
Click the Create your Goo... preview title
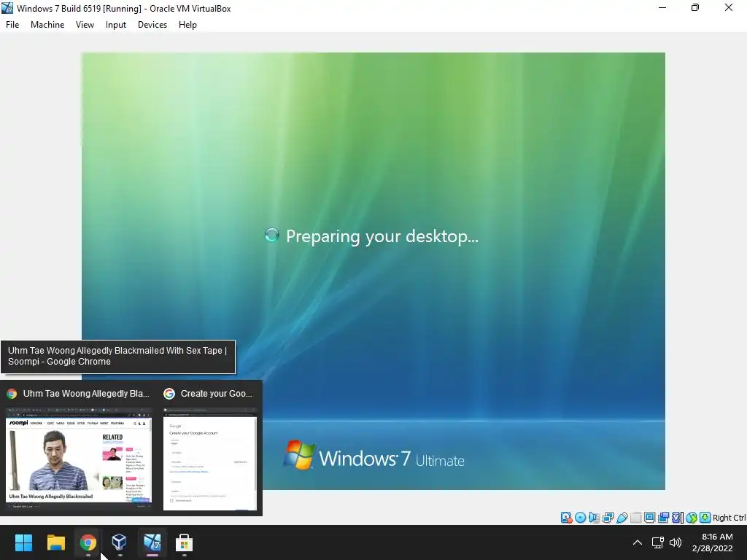coord(216,394)
